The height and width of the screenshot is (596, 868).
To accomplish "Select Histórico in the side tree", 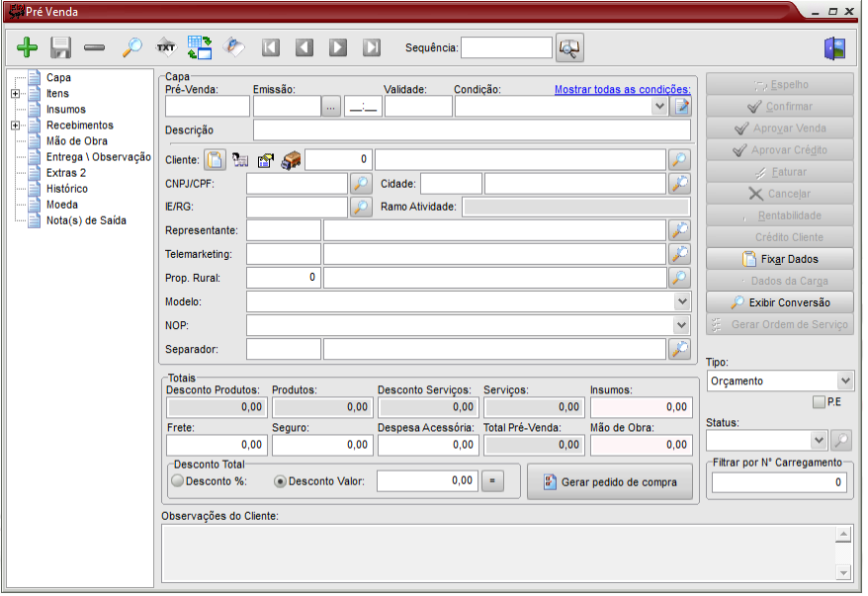I will coord(66,189).
